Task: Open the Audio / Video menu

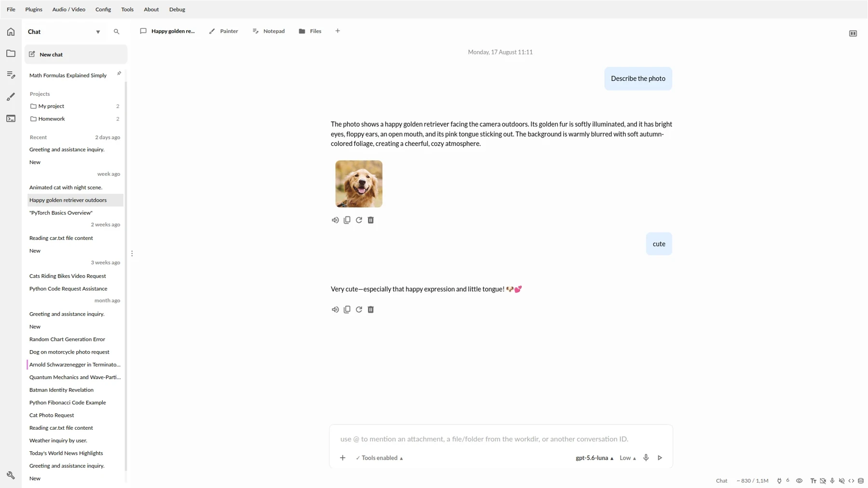Action: click(68, 9)
